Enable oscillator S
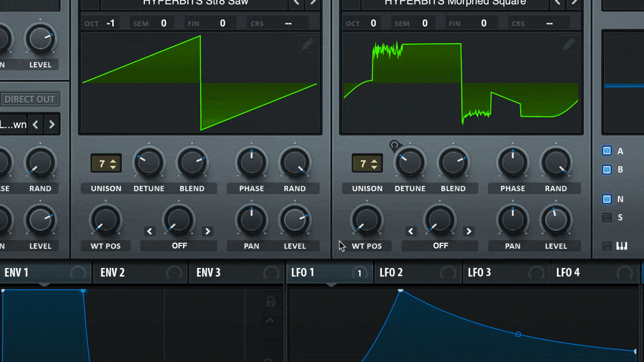 [607, 217]
